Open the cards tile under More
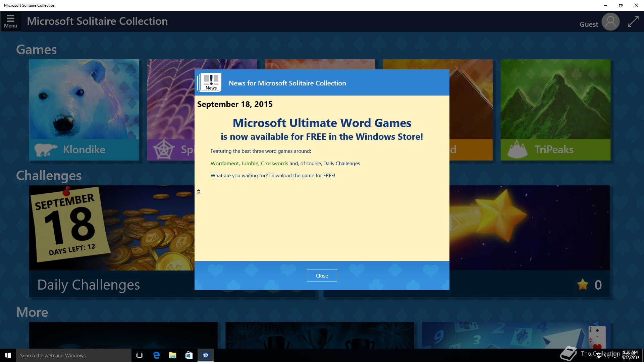 coord(516,335)
